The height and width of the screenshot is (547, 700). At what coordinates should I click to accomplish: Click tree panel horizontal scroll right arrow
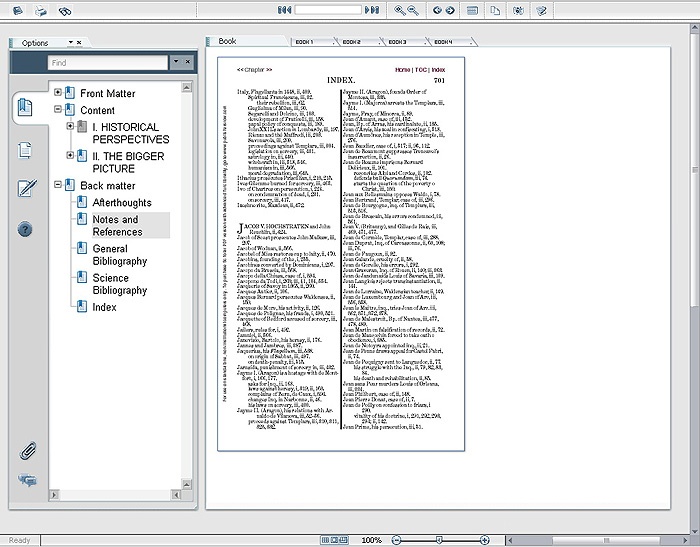[x=54, y=495]
